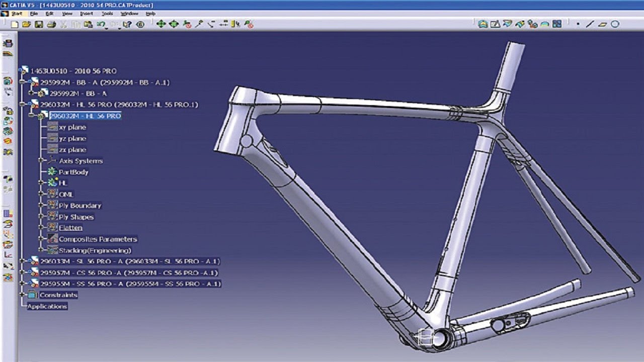The width and height of the screenshot is (644, 362).
Task: Click the What's This help cursor icon
Action: click(x=128, y=24)
